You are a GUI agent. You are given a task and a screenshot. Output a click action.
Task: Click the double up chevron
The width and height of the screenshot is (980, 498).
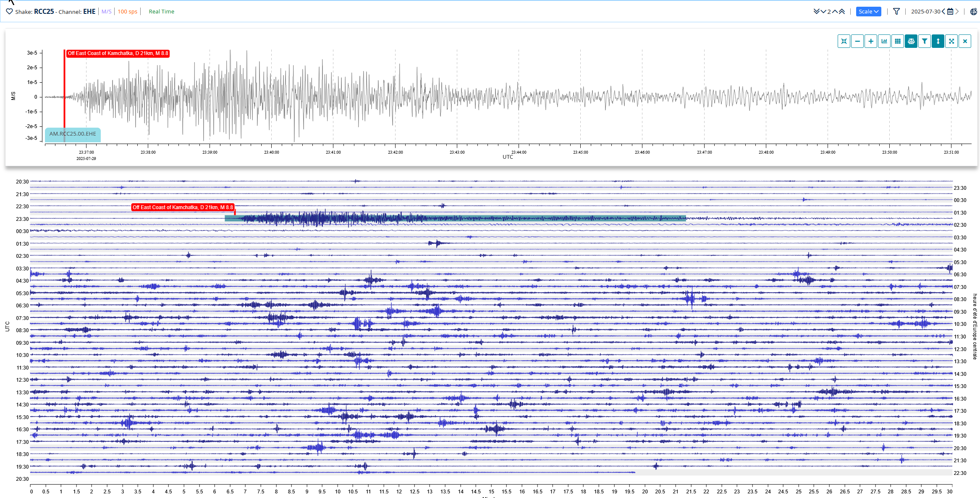[x=841, y=12]
